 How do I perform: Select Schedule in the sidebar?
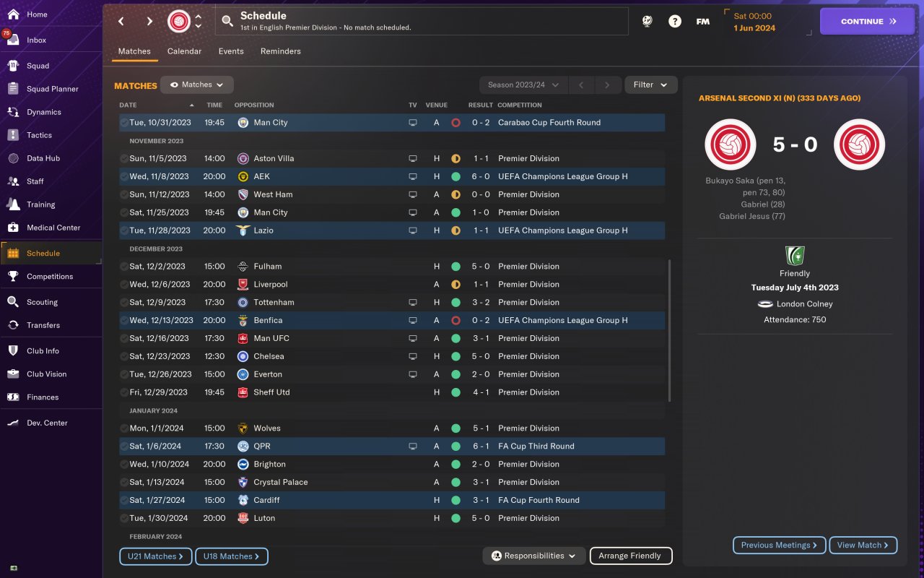pyautogui.click(x=51, y=253)
